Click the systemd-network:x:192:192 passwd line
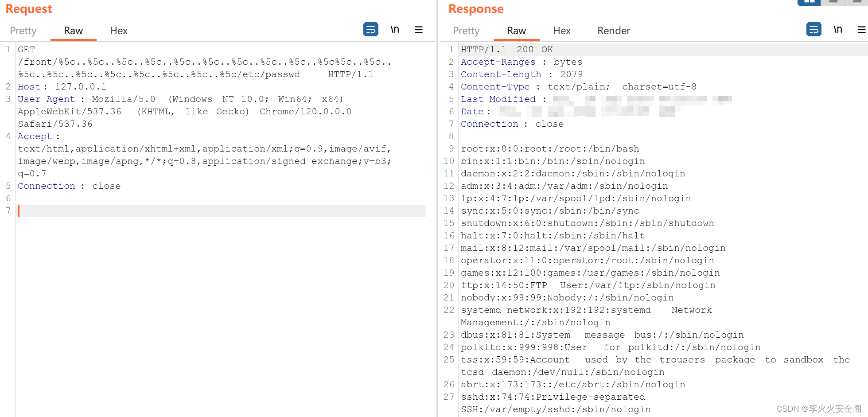Viewport: 868px width, 417px height. [586, 316]
